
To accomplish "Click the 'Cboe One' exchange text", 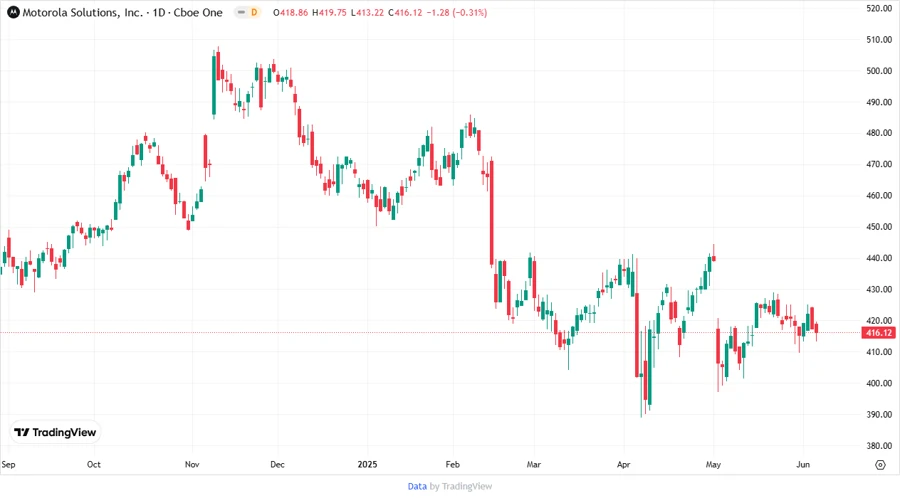I will tap(198, 12).
